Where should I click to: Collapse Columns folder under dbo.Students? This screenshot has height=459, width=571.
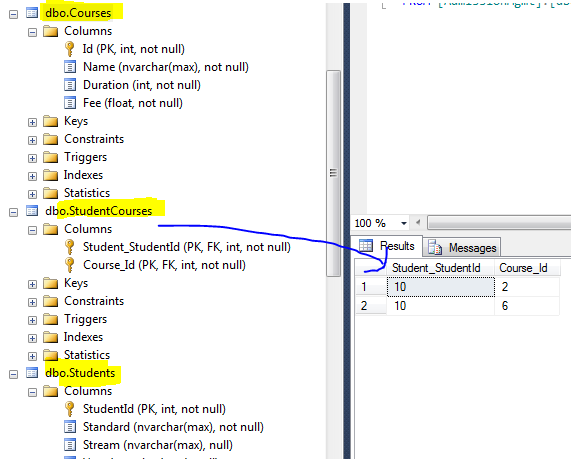(32, 392)
